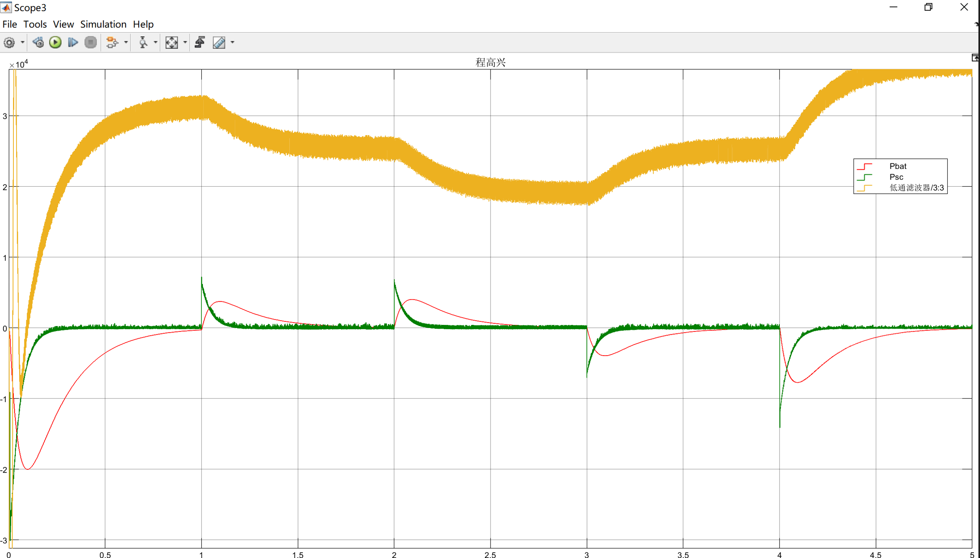
Task: Select the Zoom Y-axis tool
Action: 143,42
